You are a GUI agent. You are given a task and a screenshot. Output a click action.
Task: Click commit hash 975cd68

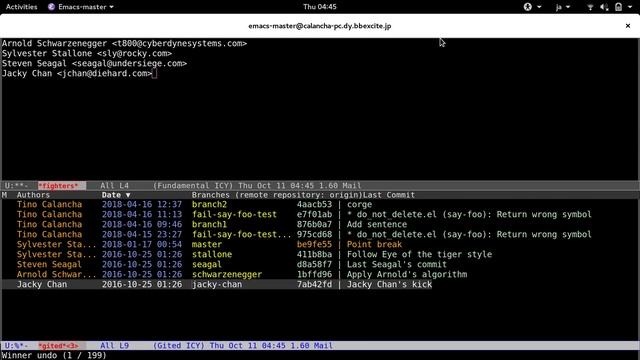coord(314,234)
